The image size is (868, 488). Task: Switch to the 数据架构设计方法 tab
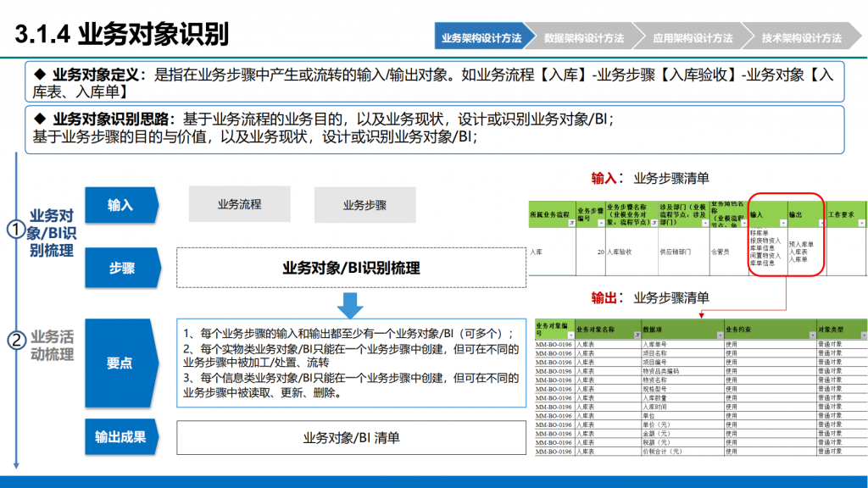pyautogui.click(x=583, y=37)
